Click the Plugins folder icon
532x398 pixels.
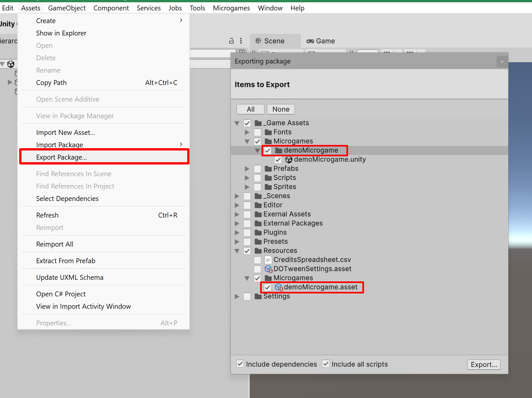coord(258,233)
